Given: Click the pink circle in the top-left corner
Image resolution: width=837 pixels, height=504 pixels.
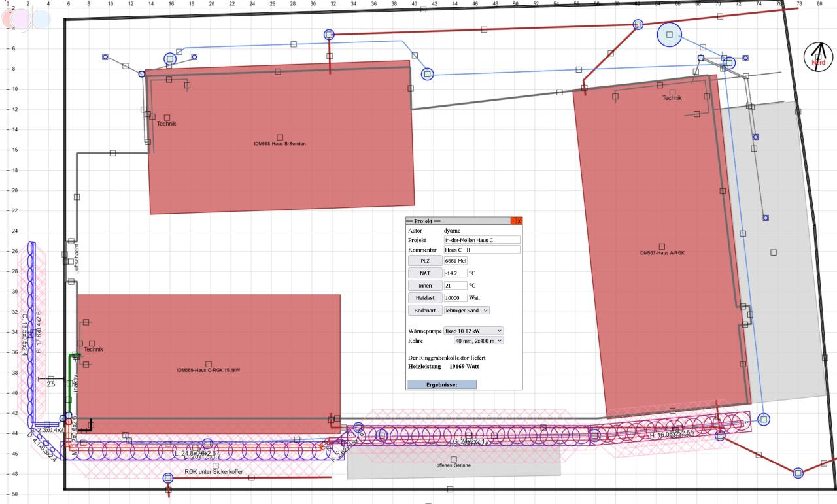Looking at the screenshot, I should pyautogui.click(x=16, y=18).
